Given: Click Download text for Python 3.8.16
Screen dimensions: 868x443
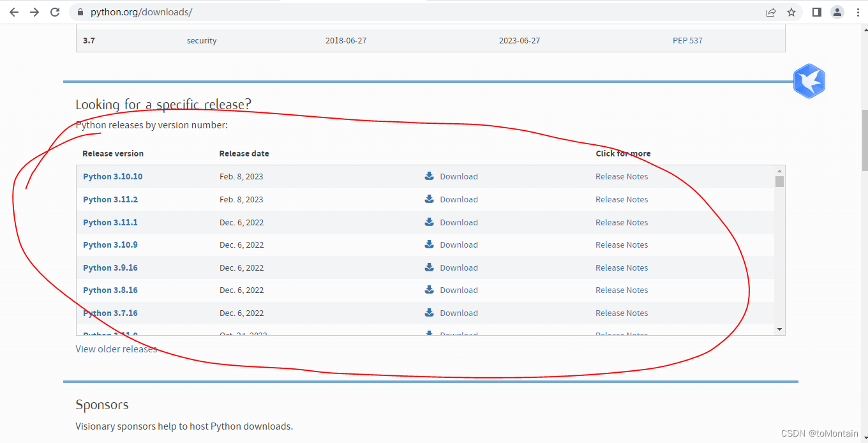Looking at the screenshot, I should click(x=459, y=290).
